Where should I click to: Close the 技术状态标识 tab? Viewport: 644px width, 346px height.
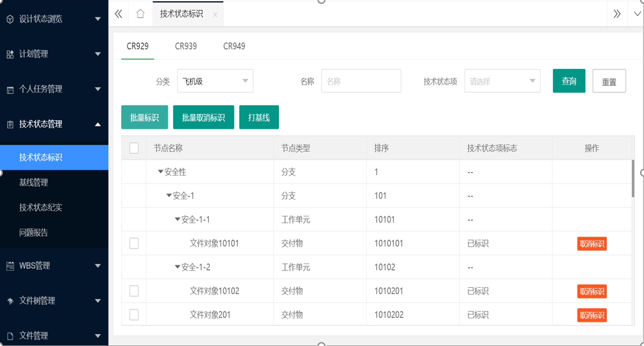pos(215,15)
